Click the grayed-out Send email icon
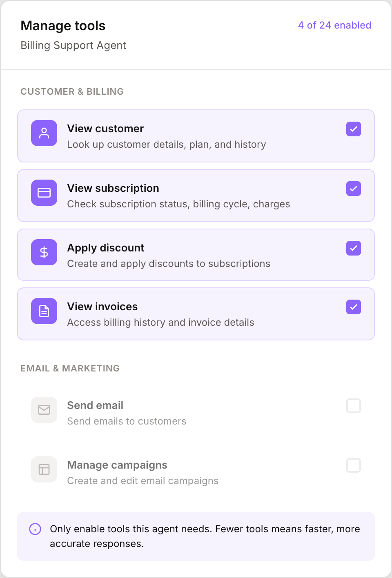 pyautogui.click(x=44, y=410)
